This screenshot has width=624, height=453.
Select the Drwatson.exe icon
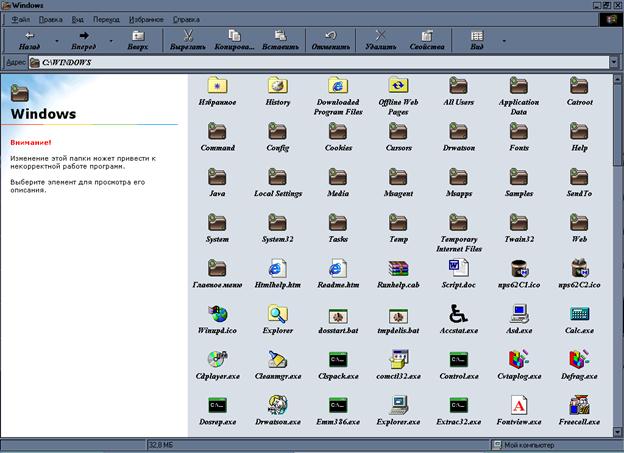point(278,405)
